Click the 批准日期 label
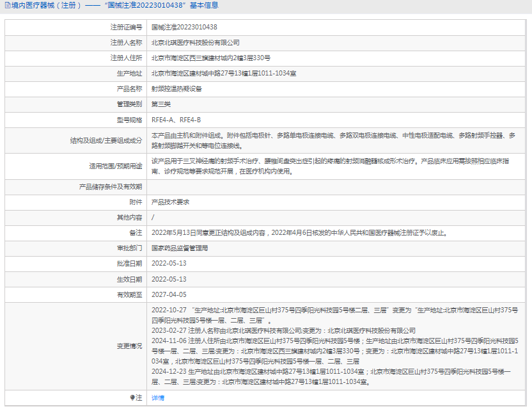 coord(129,264)
